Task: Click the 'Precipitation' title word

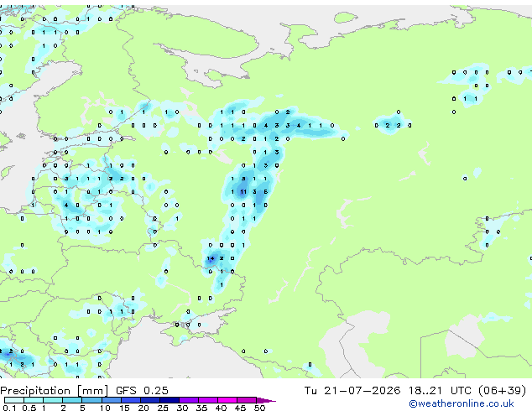Action: [35, 391]
